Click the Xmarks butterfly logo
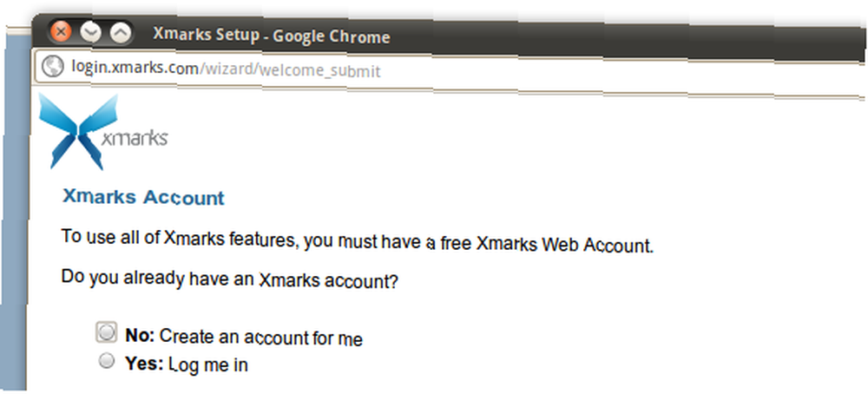Image resolution: width=868 pixels, height=407 pixels. (78, 131)
